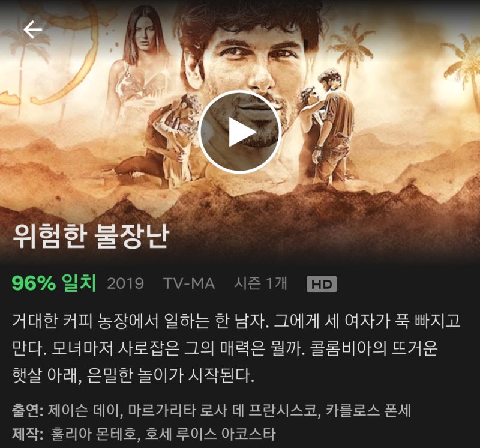
Task: Click the 출연 cast label
Action: pyautogui.click(x=26, y=410)
